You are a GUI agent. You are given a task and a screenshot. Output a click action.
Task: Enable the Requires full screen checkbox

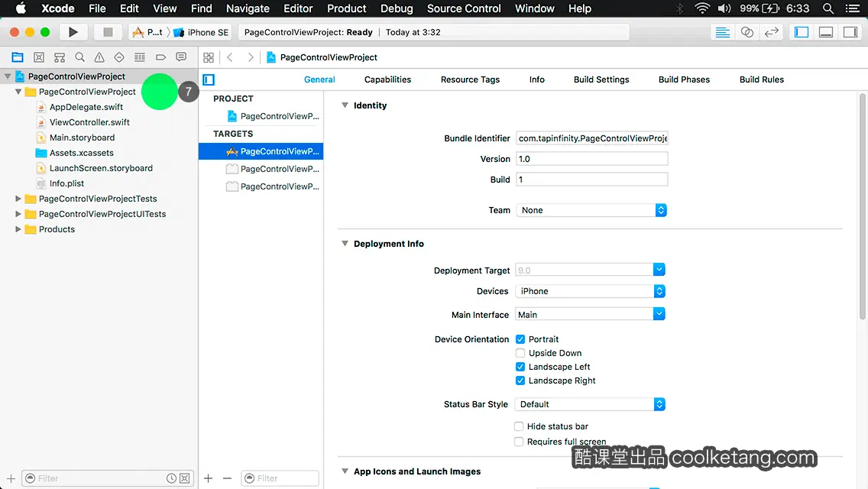519,442
